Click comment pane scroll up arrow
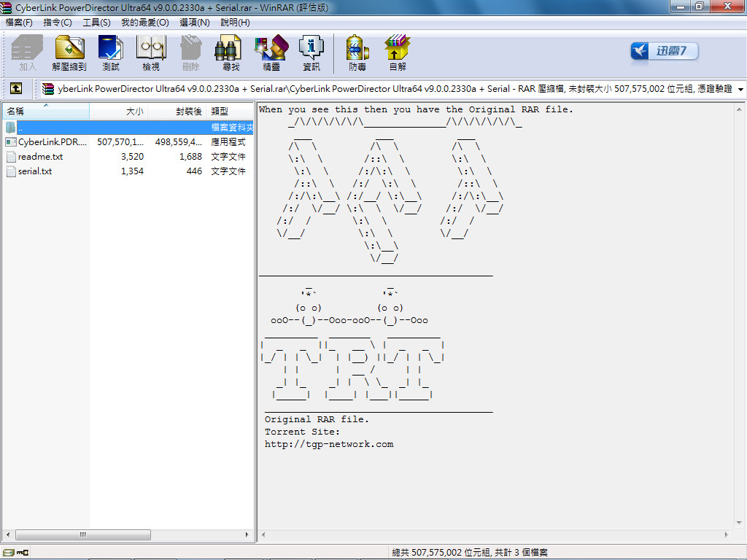 click(x=739, y=109)
